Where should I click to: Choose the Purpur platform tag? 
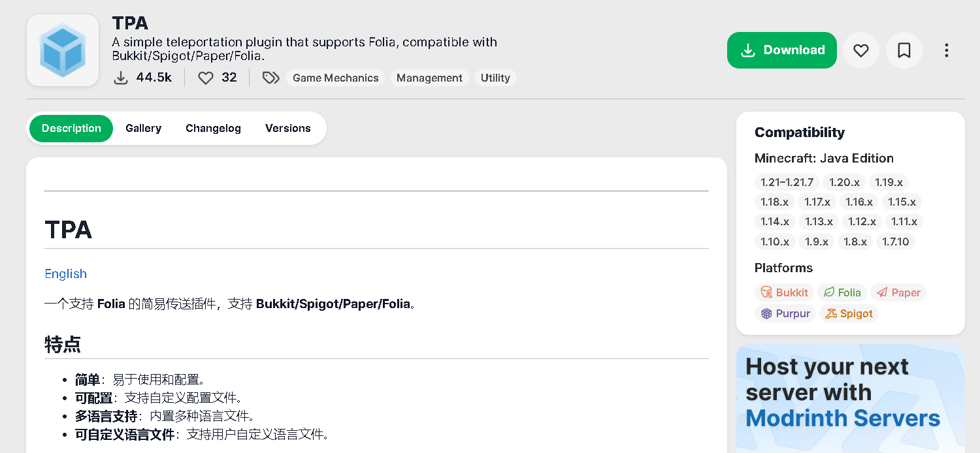(x=785, y=313)
